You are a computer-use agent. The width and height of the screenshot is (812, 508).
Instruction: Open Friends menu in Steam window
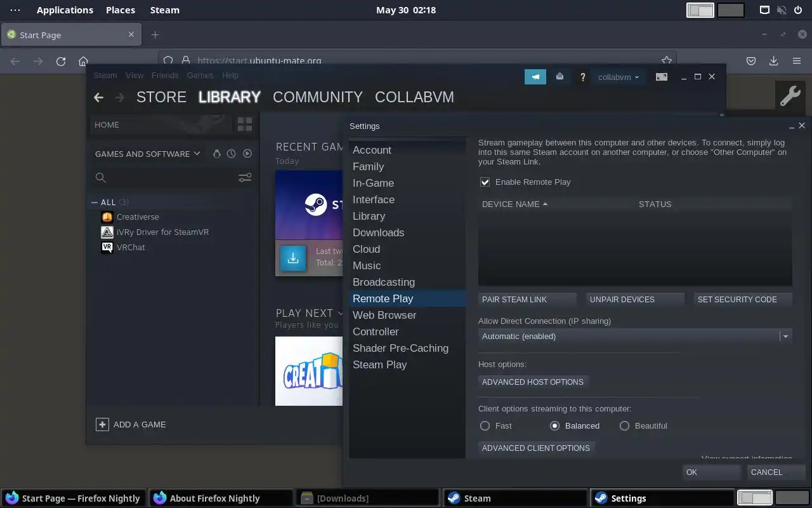165,75
